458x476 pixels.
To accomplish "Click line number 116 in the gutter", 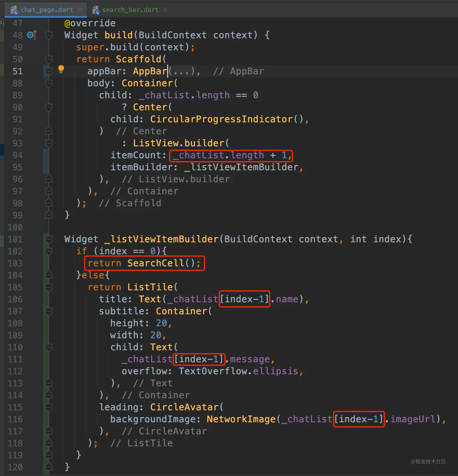I will click(15, 419).
